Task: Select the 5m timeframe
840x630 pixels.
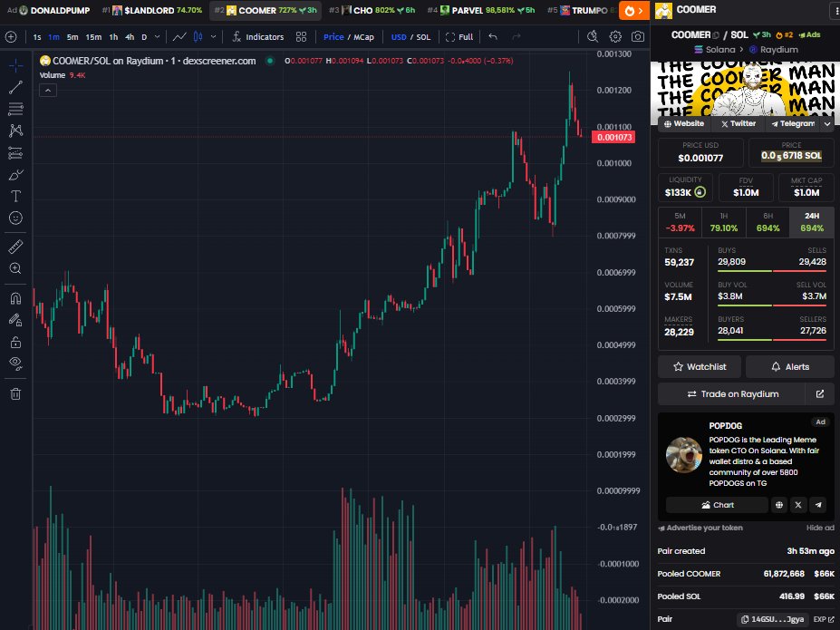Action: (72, 37)
